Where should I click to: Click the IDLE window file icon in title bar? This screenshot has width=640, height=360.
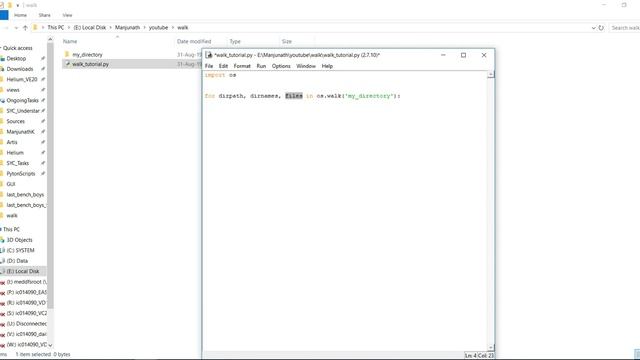point(209,55)
